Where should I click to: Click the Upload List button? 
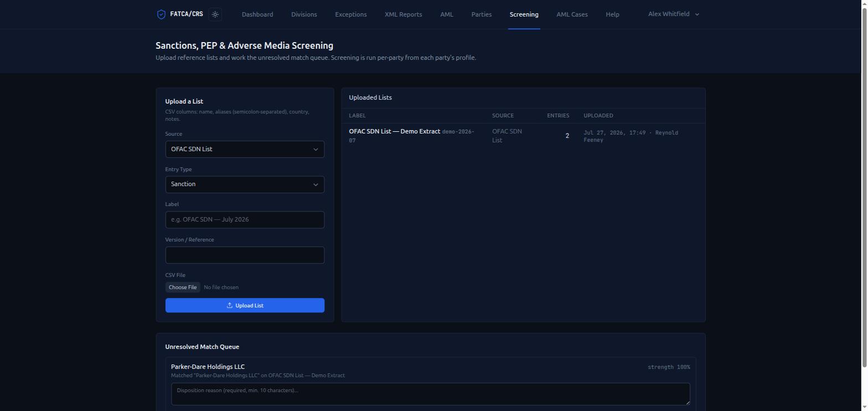[x=245, y=305]
